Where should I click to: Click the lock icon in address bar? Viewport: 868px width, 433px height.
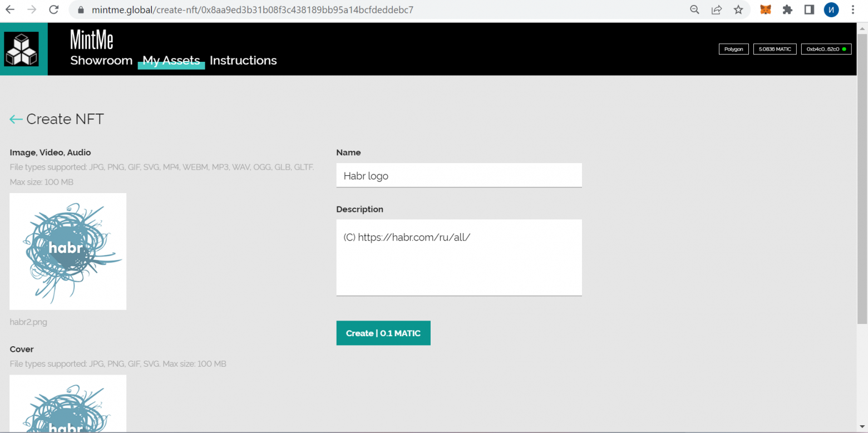tap(81, 10)
